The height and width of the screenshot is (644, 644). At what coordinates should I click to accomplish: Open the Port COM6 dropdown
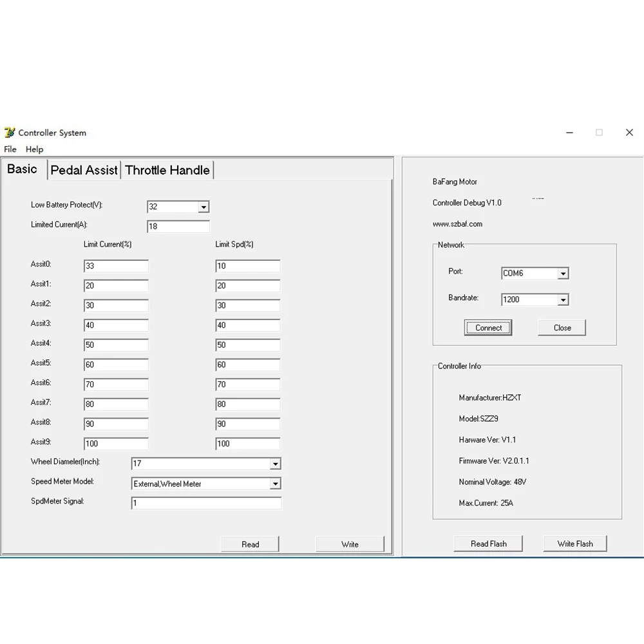point(563,274)
